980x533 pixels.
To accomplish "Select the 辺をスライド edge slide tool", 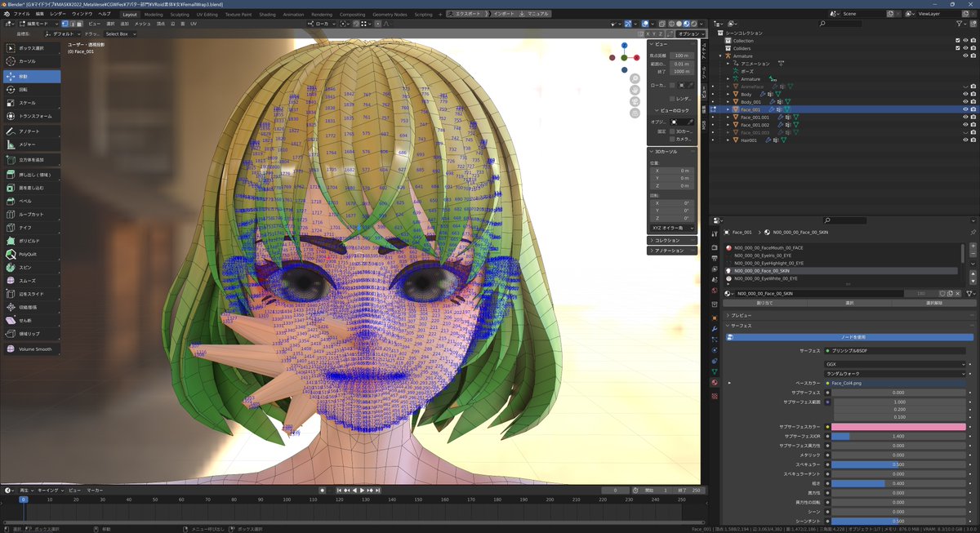I will (31, 294).
